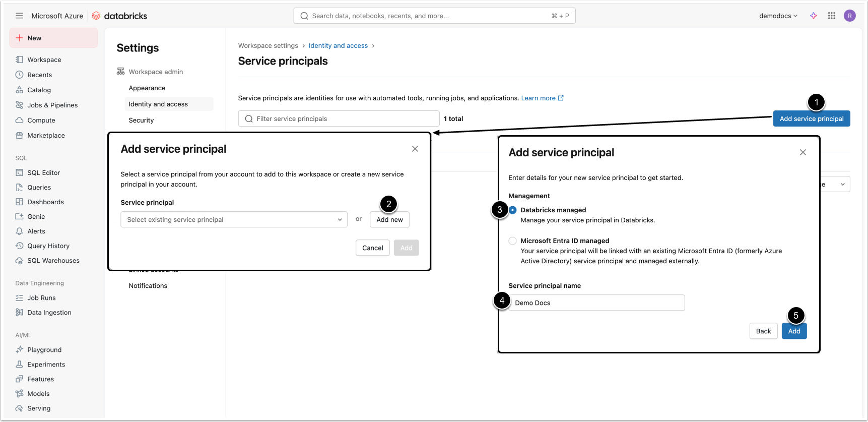Click the Service principal name field
The width and height of the screenshot is (868, 422).
point(596,303)
